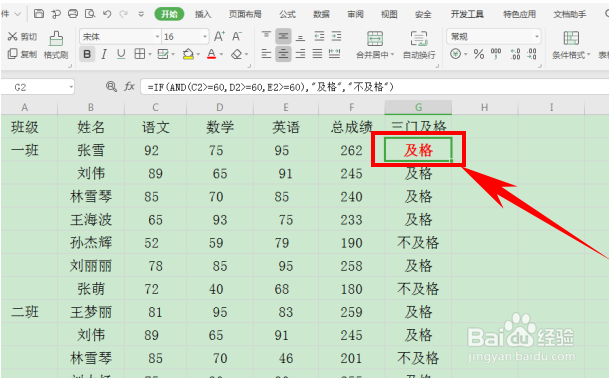Select column G header

(x=418, y=107)
